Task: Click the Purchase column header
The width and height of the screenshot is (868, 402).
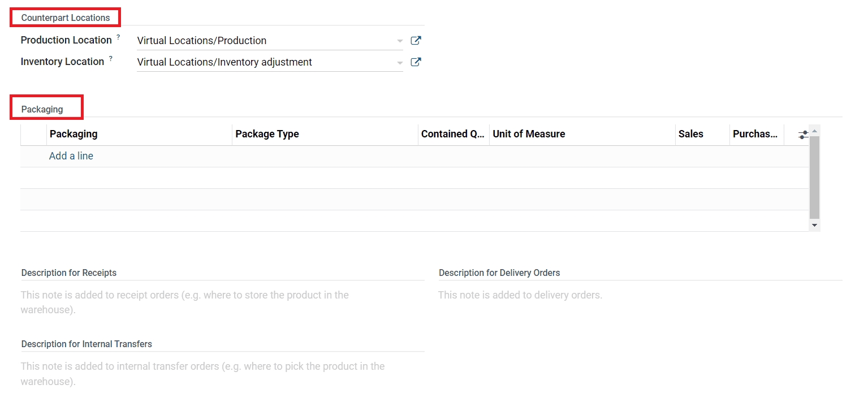Action: tap(755, 134)
